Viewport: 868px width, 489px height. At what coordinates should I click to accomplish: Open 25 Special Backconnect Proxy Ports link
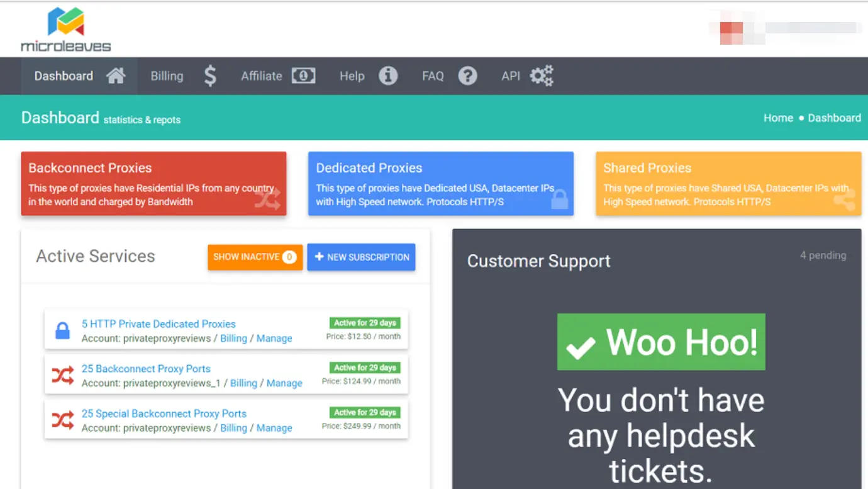pos(164,413)
